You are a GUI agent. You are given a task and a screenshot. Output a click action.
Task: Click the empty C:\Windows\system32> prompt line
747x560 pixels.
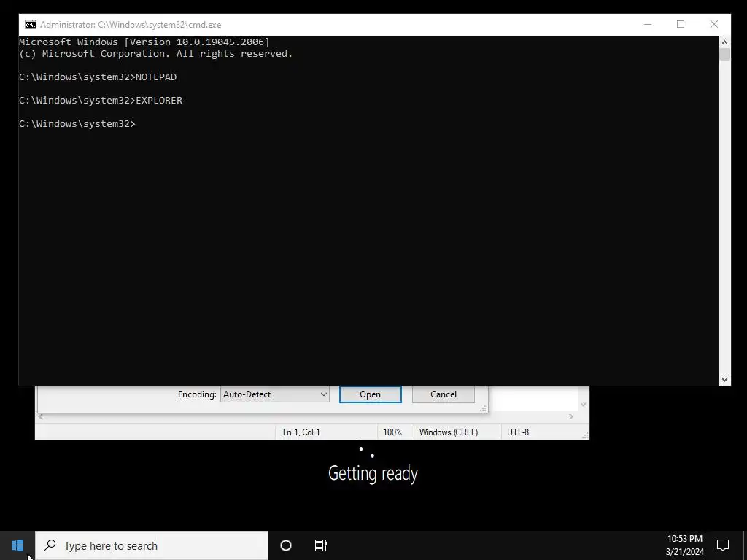77,124
